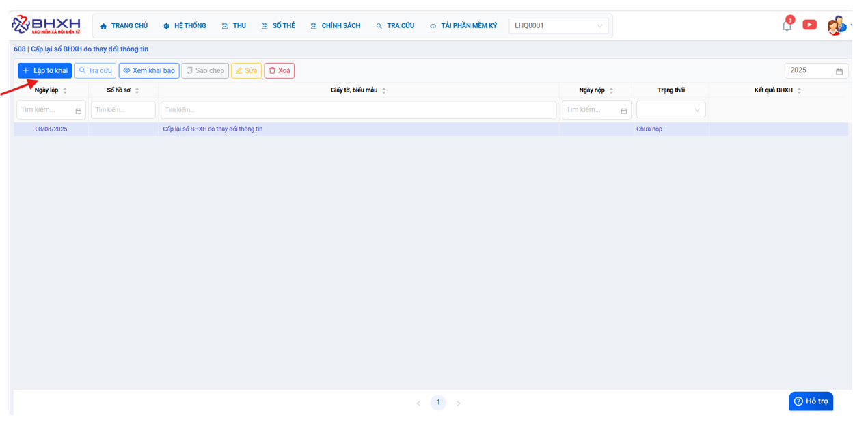Viewport: 868px width, 424px height.
Task: Open the CHÍNH SÁCH menu
Action: click(335, 26)
